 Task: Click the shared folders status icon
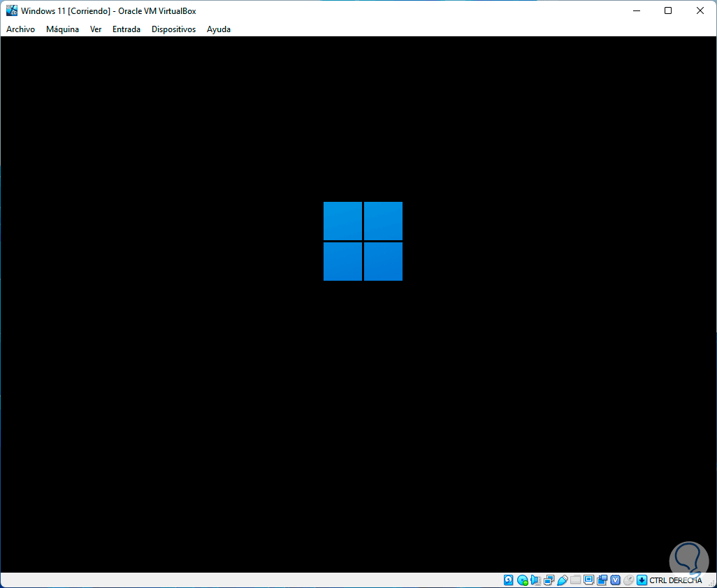pyautogui.click(x=575, y=580)
